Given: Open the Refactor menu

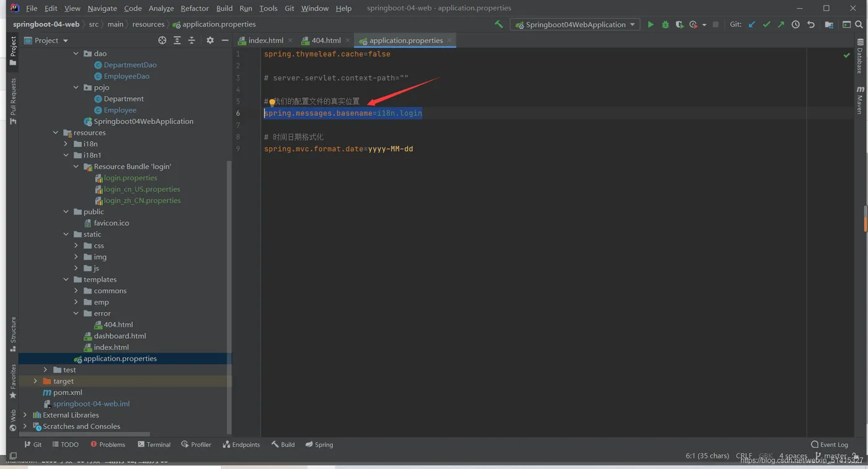Looking at the screenshot, I should pyautogui.click(x=195, y=8).
